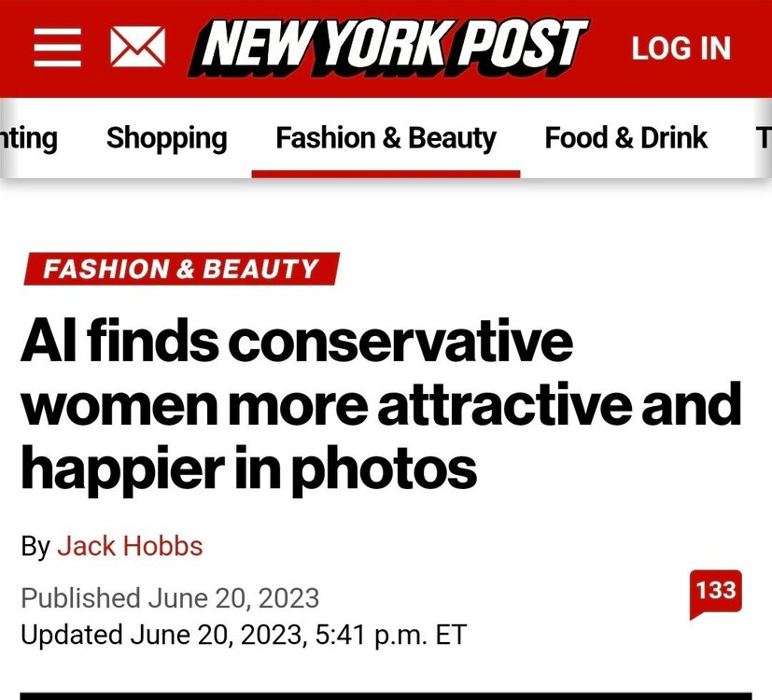Open the hamburger navigation menu
Screen dimensions: 772x700
pos(56,47)
